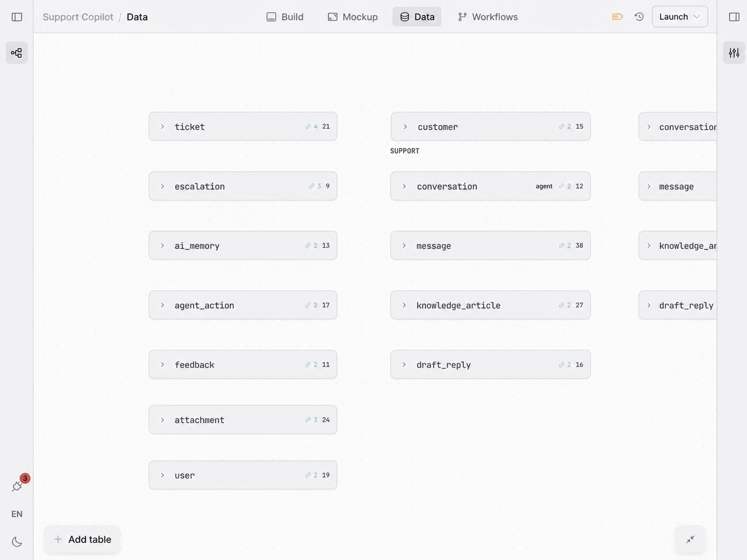Viewport: 747px width, 560px height.
Task: Click the red notification badge 3
Action: pos(25,478)
